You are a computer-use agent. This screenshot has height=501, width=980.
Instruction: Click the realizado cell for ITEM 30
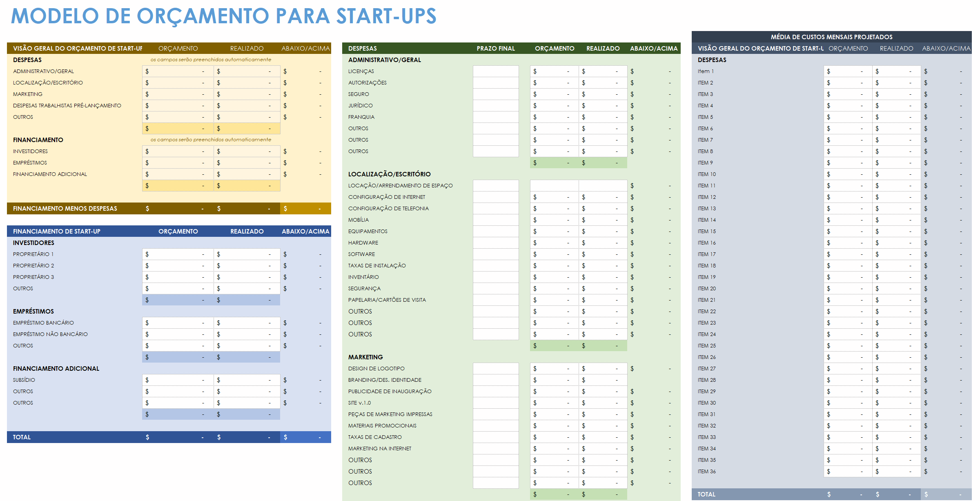(x=897, y=403)
